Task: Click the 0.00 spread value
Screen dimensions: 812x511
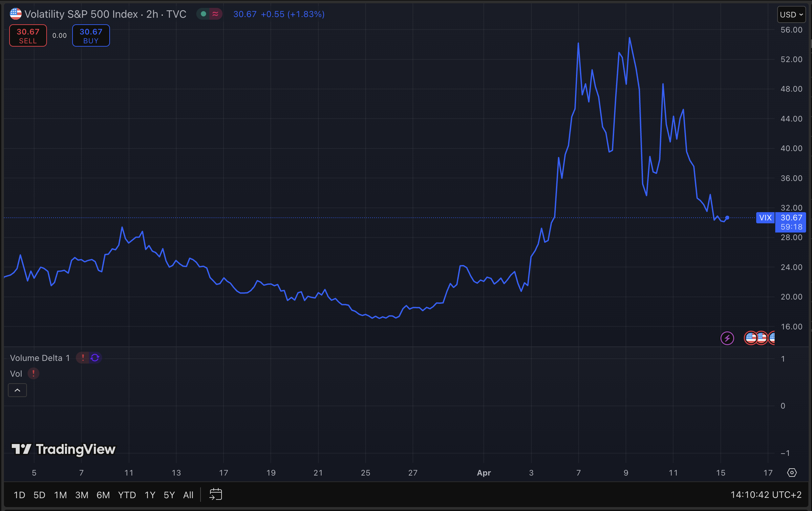Action: [x=59, y=35]
